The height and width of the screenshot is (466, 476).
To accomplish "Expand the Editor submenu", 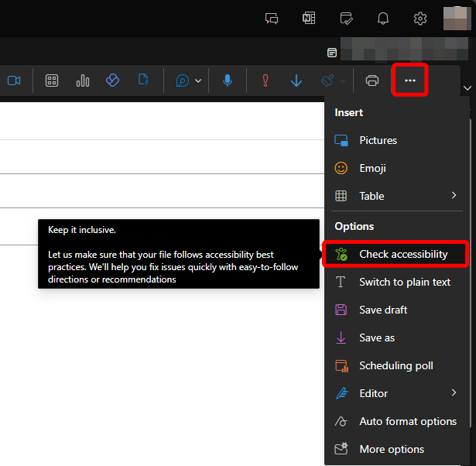I will (x=454, y=393).
